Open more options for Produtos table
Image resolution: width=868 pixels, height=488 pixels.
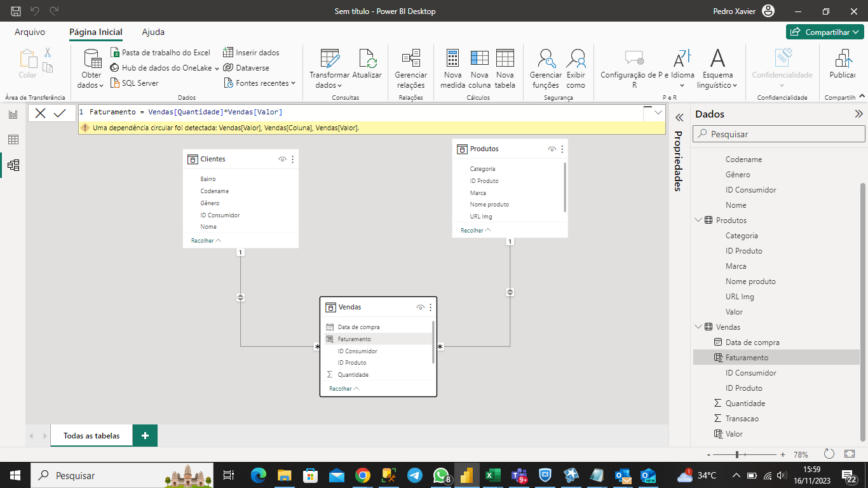(x=562, y=149)
